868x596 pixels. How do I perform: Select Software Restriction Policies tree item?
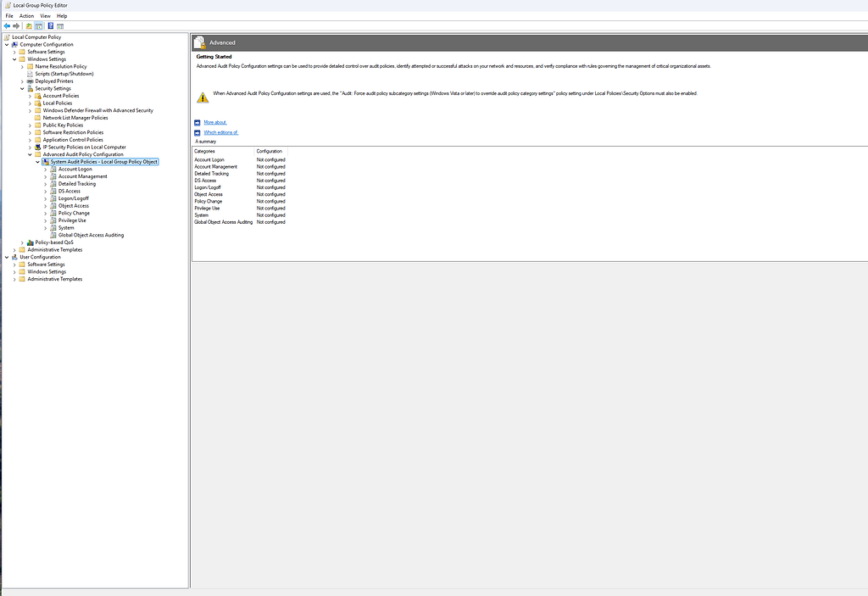coord(73,132)
